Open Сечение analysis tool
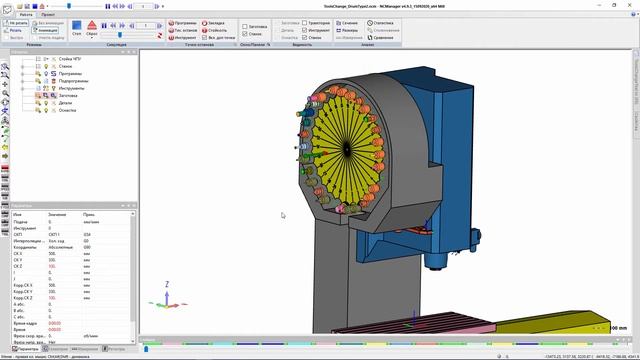Image resolution: width=640 pixels, height=360 pixels. (347, 23)
